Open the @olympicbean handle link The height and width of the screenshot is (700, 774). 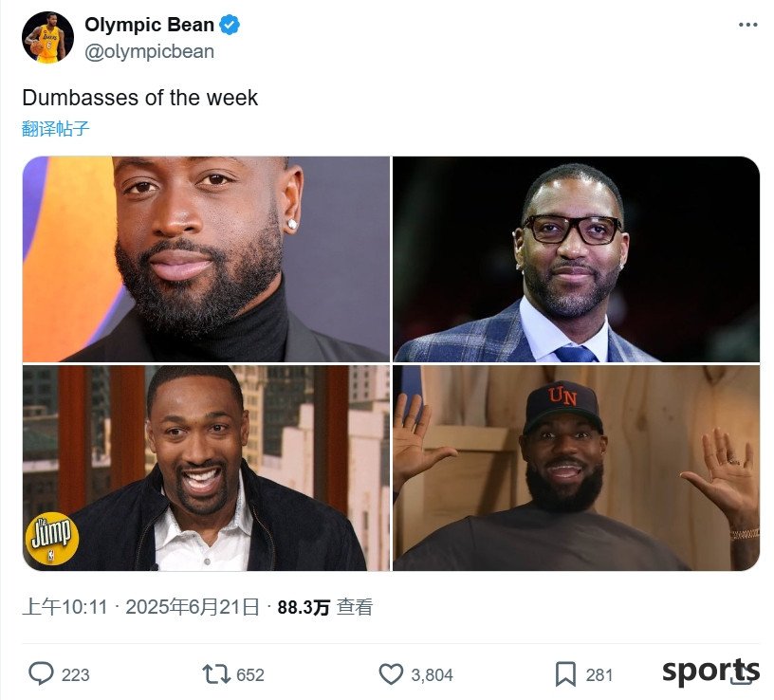149,51
